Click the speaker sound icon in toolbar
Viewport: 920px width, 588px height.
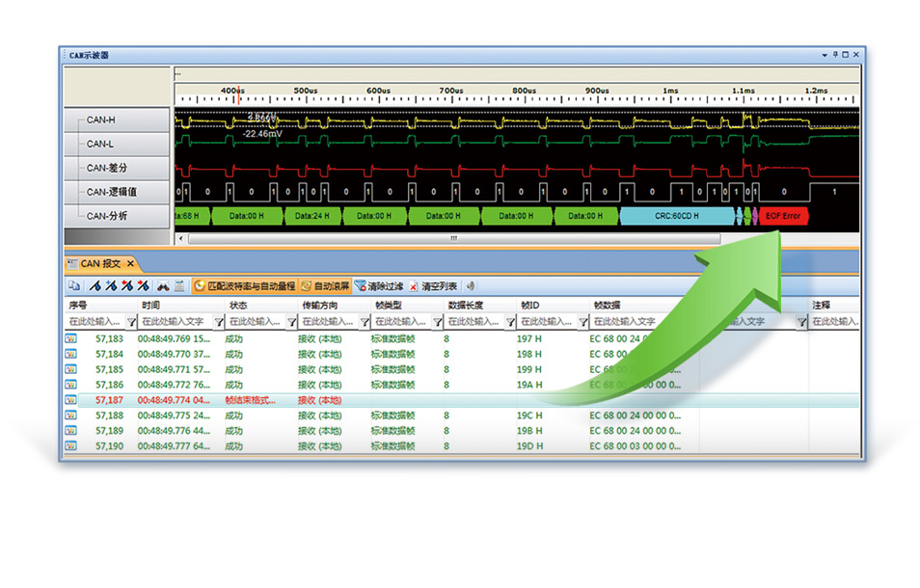click(x=471, y=286)
